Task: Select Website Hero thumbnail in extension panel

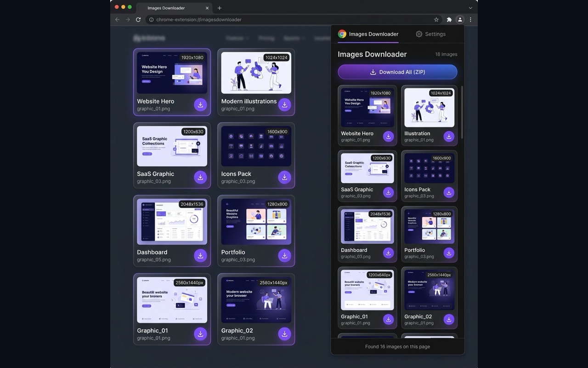Action: (x=367, y=108)
